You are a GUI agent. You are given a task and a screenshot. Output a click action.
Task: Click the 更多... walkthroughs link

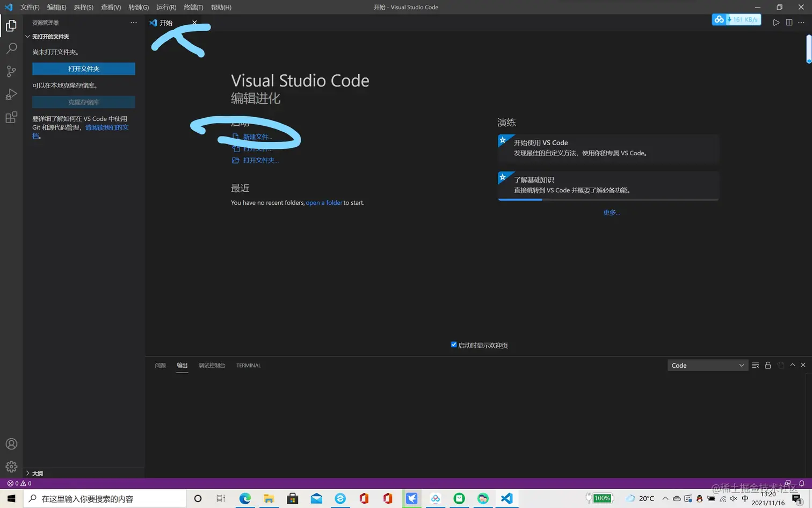coord(611,212)
